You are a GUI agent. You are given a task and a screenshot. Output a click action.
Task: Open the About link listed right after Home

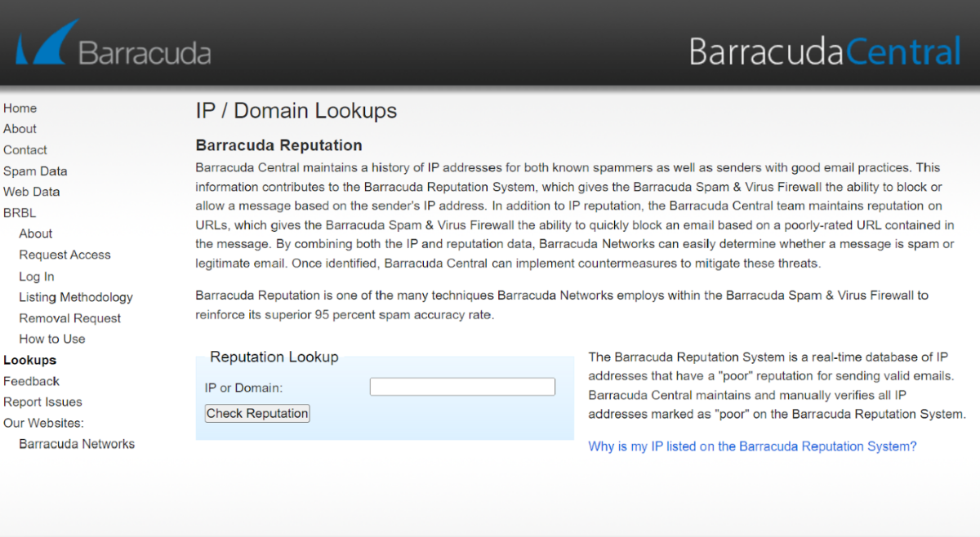click(x=20, y=129)
